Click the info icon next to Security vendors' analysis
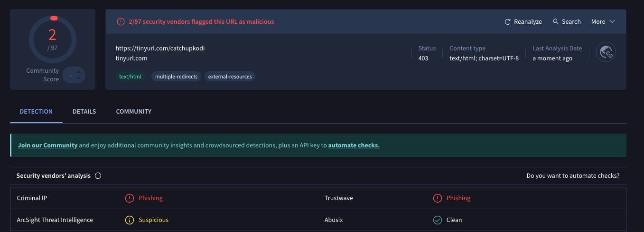 point(98,175)
